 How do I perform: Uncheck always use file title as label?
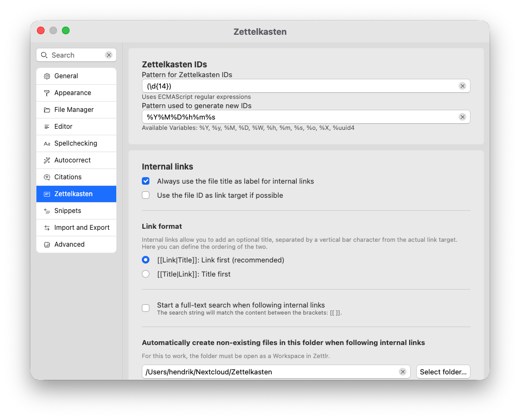pyautogui.click(x=146, y=181)
